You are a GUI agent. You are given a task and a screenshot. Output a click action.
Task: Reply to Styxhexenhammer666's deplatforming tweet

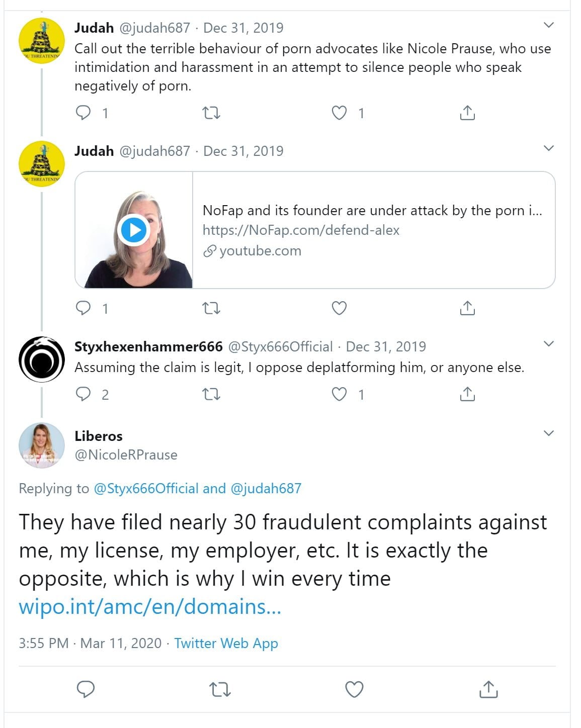[x=84, y=394]
